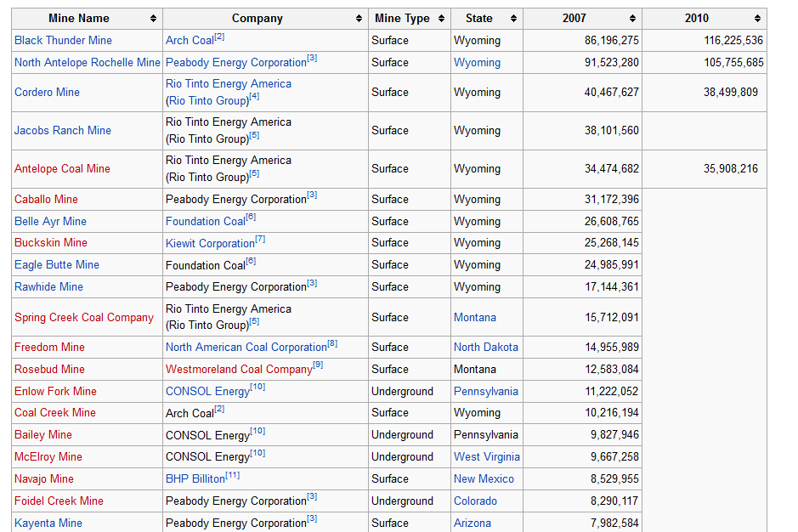
Task: Sort by 2010 production sort arrows
Action: 758,19
